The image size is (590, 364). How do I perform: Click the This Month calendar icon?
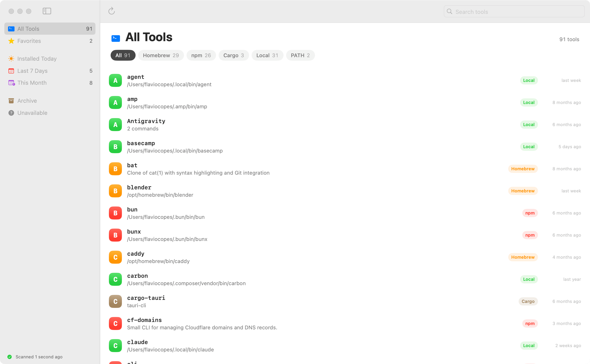11,83
